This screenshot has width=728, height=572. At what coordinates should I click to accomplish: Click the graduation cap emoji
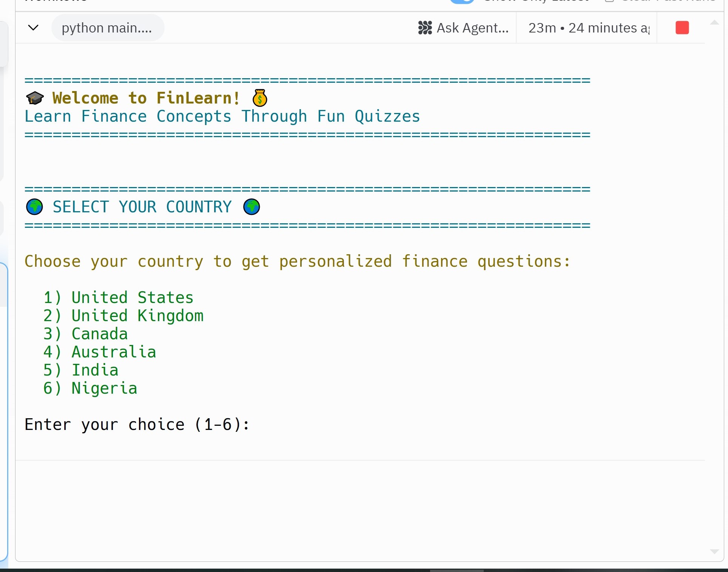point(35,98)
